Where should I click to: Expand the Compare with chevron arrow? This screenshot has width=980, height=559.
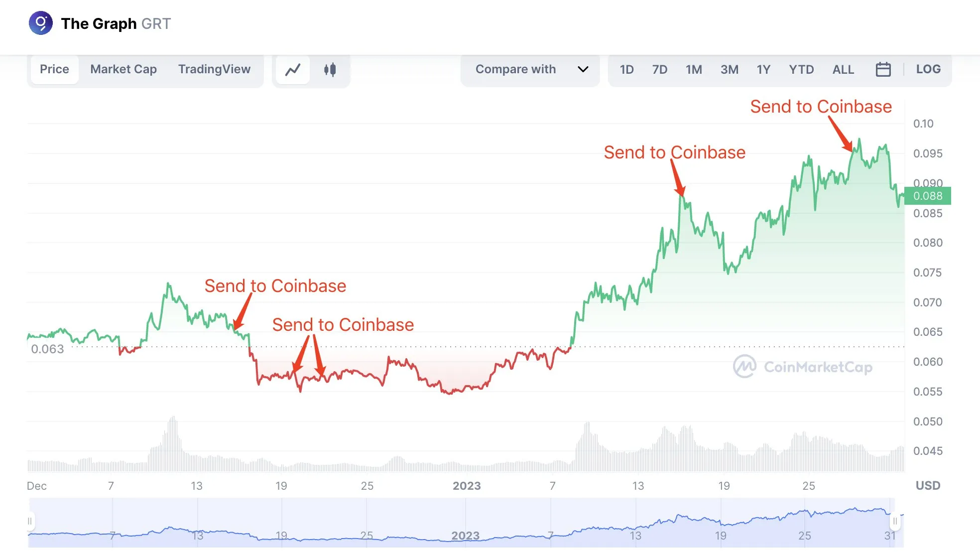tap(583, 70)
